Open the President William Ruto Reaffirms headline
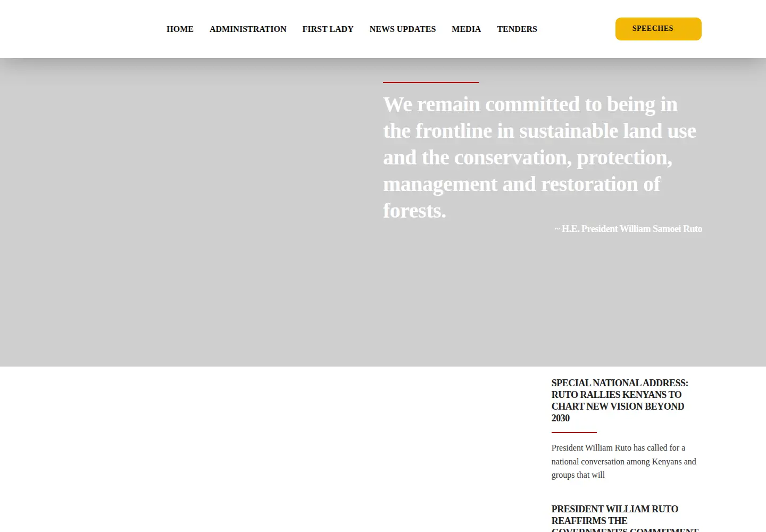The height and width of the screenshot is (532, 766). coord(625,519)
